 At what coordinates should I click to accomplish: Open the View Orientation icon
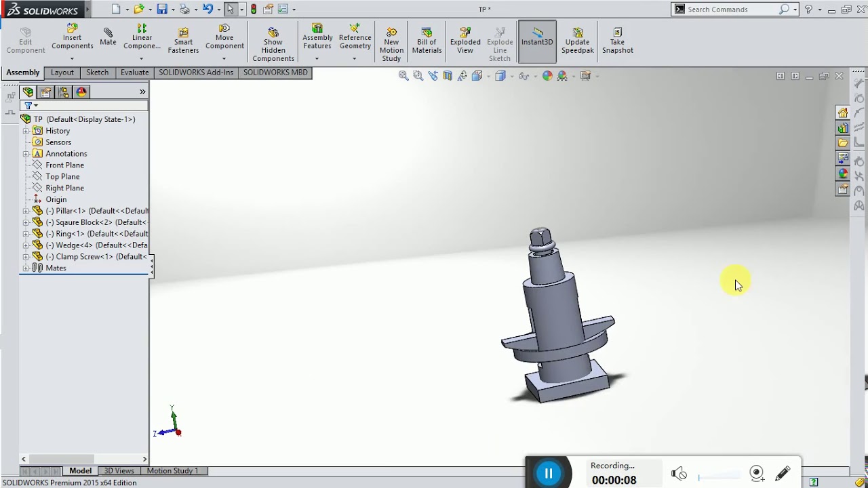point(477,76)
